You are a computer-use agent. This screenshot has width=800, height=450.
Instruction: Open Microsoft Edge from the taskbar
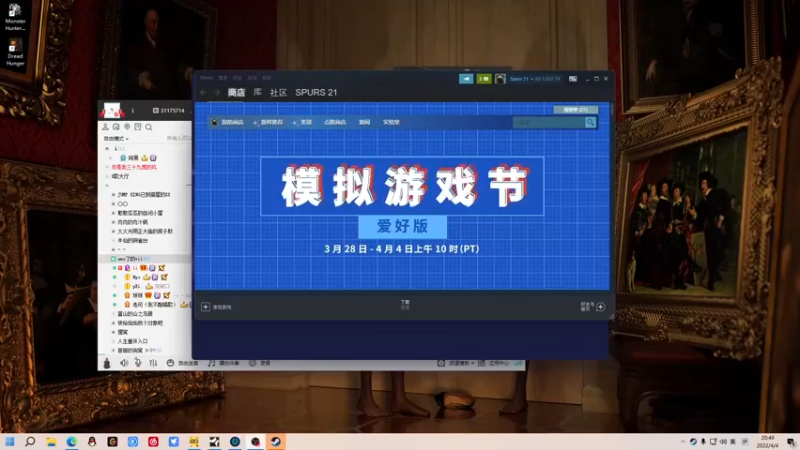[71, 441]
